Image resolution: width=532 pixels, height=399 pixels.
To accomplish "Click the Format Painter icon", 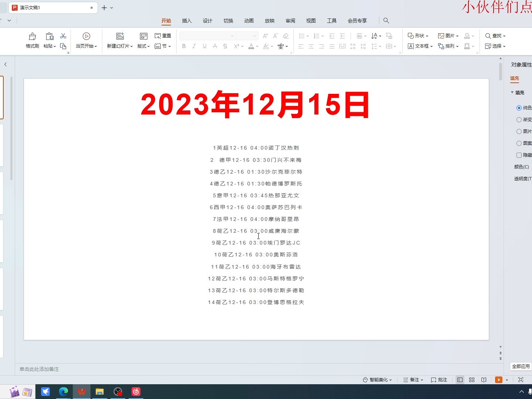I will tap(33, 36).
